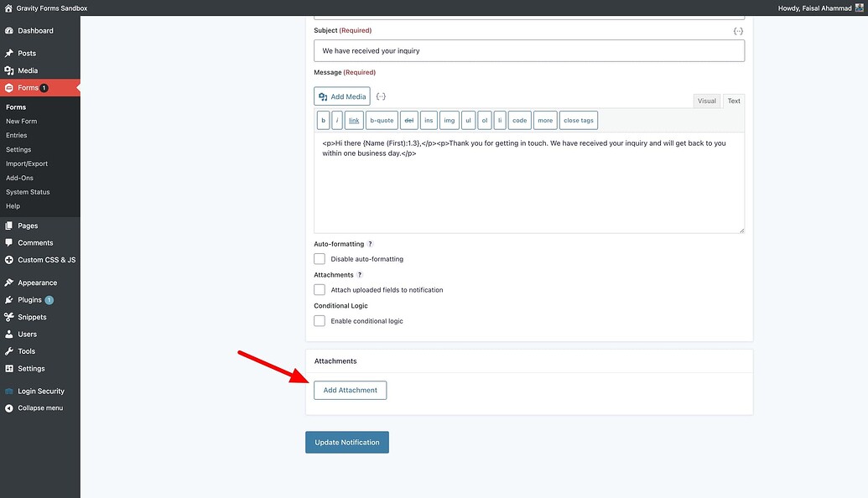This screenshot has height=498, width=868.
Task: Enable Disable auto-formatting checkbox
Action: click(x=320, y=258)
